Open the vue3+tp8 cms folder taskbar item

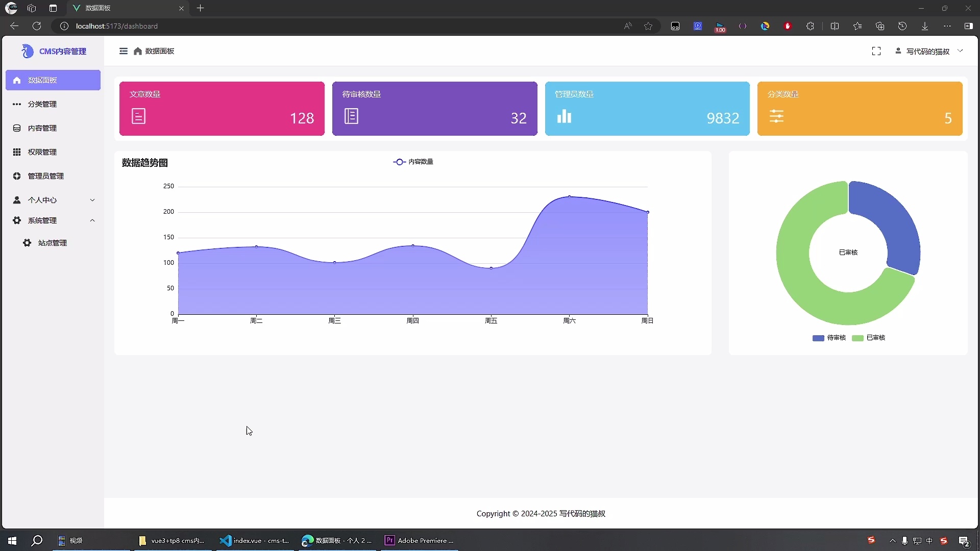[x=172, y=540]
